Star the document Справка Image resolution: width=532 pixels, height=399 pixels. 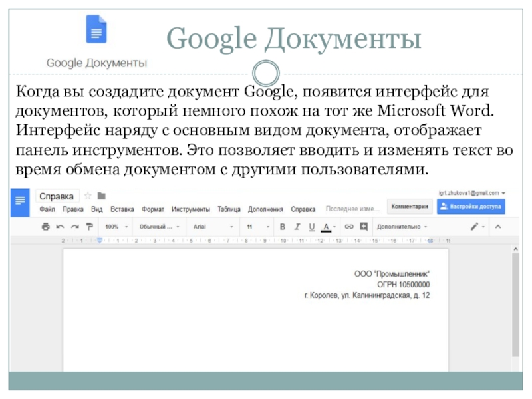[x=88, y=196]
